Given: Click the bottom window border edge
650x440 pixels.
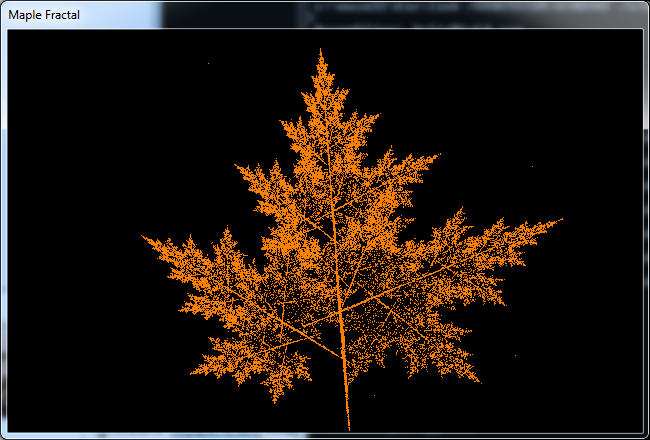Looking at the screenshot, I should pos(325,436).
